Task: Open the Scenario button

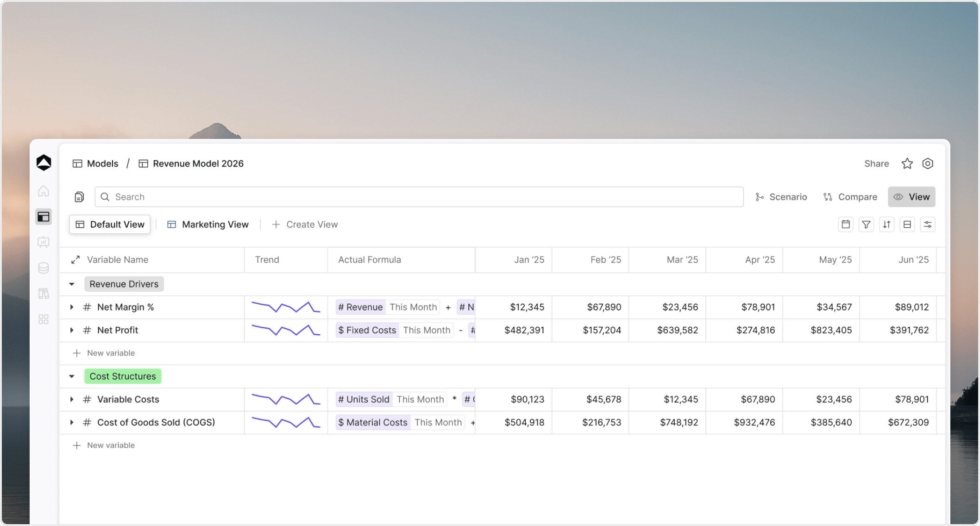Action: click(781, 197)
